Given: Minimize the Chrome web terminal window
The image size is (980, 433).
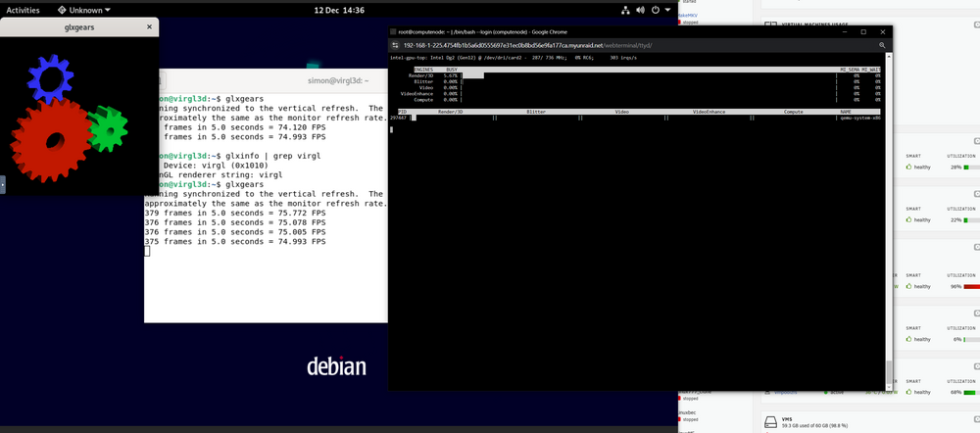Looking at the screenshot, I should coord(845,31).
